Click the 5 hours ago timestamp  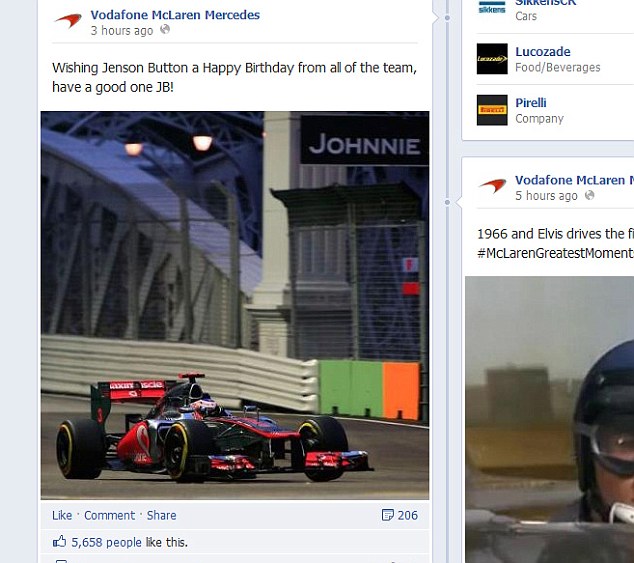click(546, 196)
